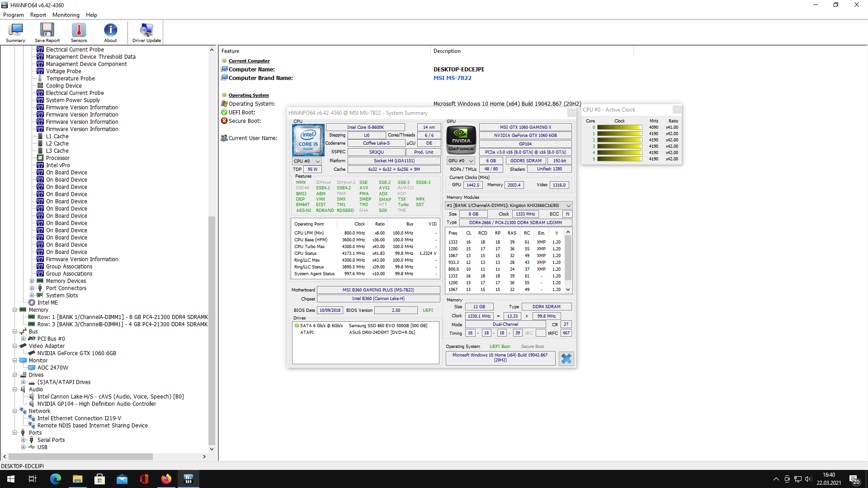Viewport: 868px width, 488px height.
Task: Open the Program menu
Action: [14, 15]
